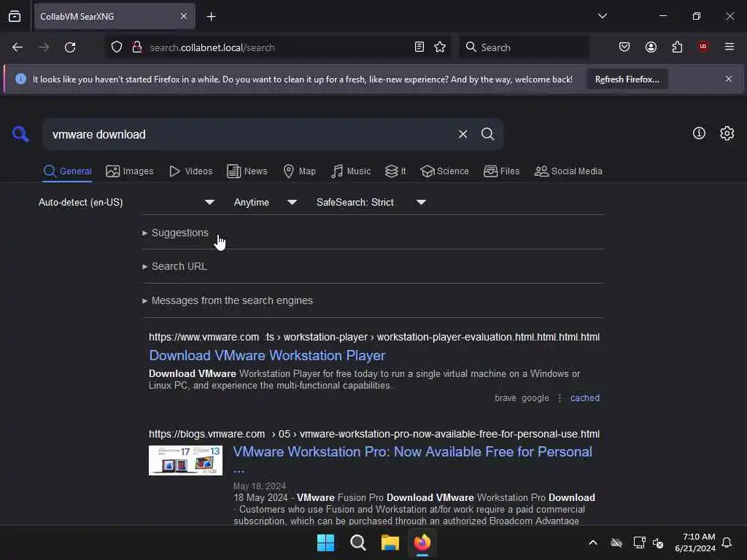Open Firefox View tab icon
Image resolution: width=747 pixels, height=560 pixels.
pyautogui.click(x=15, y=16)
